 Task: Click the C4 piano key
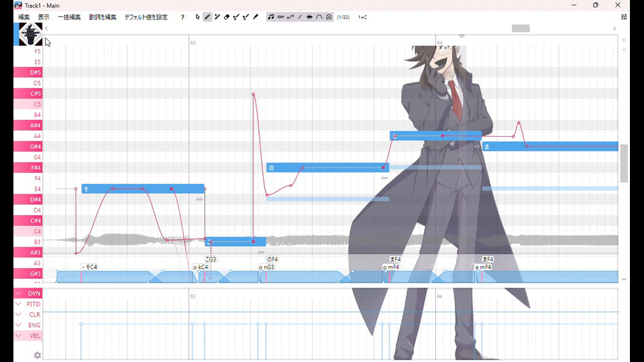[x=28, y=231]
